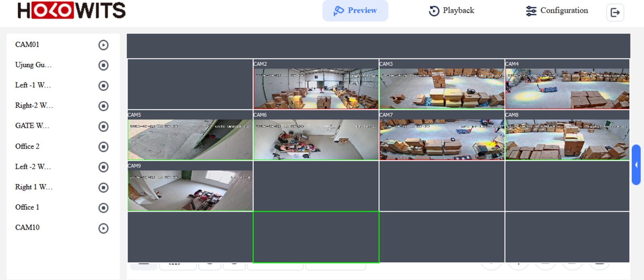Select the CAM5 video tile
The image size is (644, 280).
pos(190,136)
